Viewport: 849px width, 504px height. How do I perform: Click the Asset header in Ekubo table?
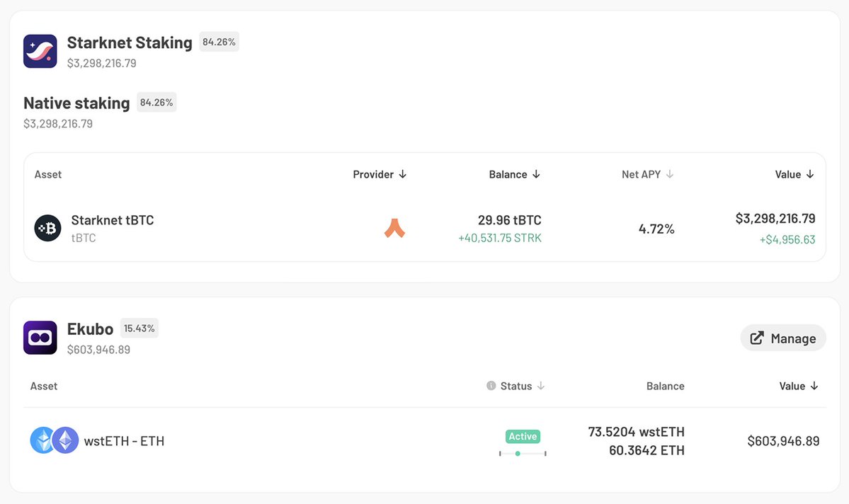(x=44, y=386)
